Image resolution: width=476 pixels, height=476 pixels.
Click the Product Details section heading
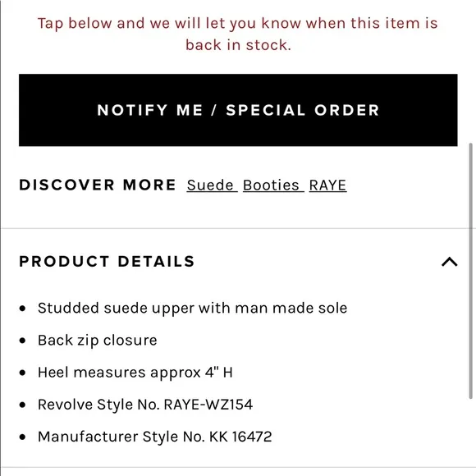pyautogui.click(x=107, y=261)
